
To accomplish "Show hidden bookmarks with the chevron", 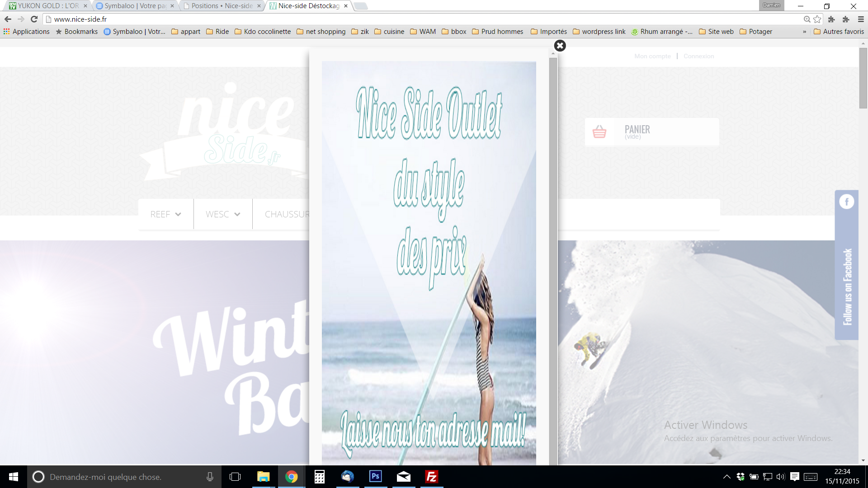I will (804, 32).
